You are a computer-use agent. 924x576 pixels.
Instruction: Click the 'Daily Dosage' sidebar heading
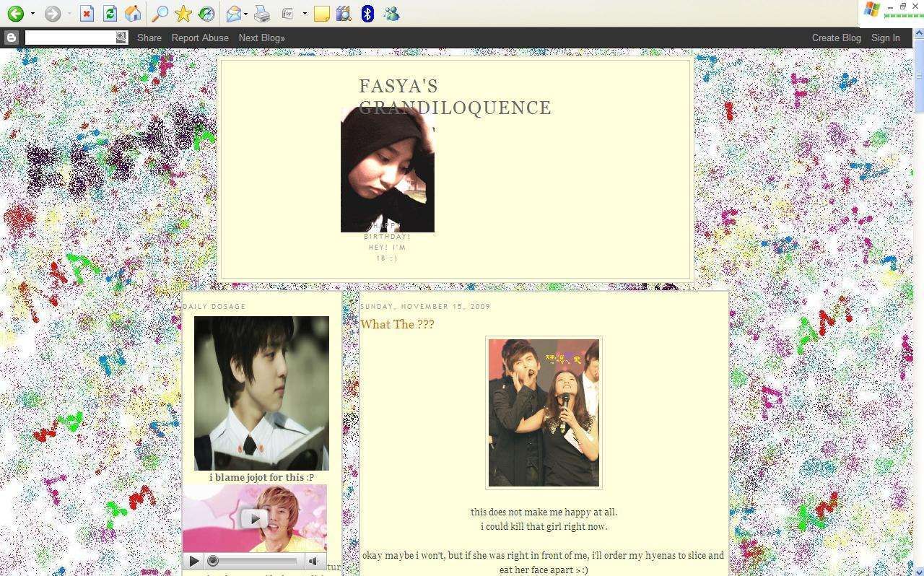click(x=214, y=306)
